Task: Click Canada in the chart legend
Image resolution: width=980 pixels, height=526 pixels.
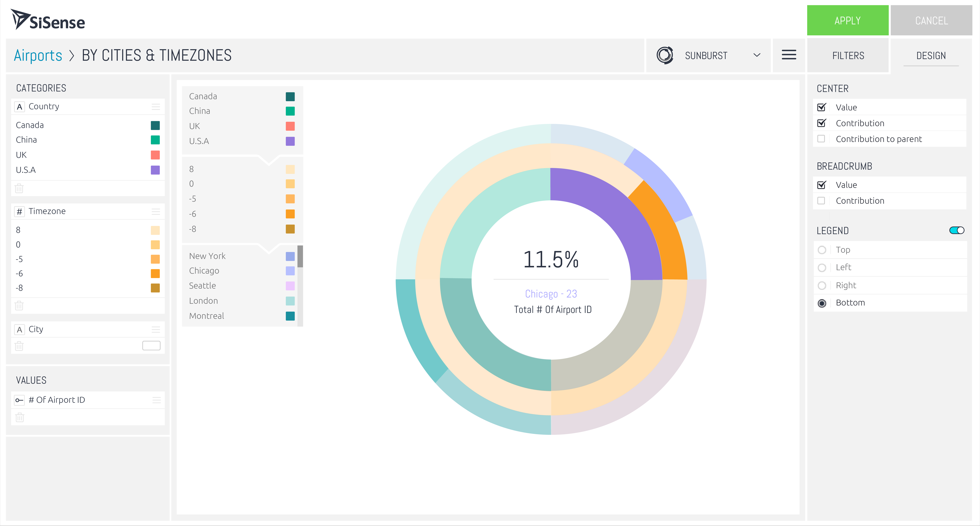Action: click(203, 96)
